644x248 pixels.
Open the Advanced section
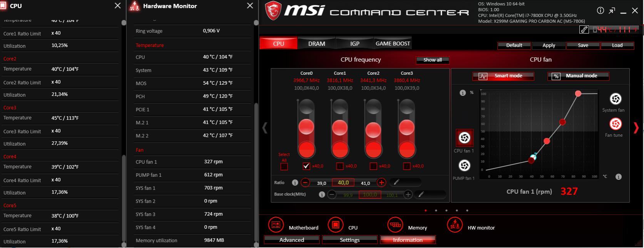[x=292, y=240]
